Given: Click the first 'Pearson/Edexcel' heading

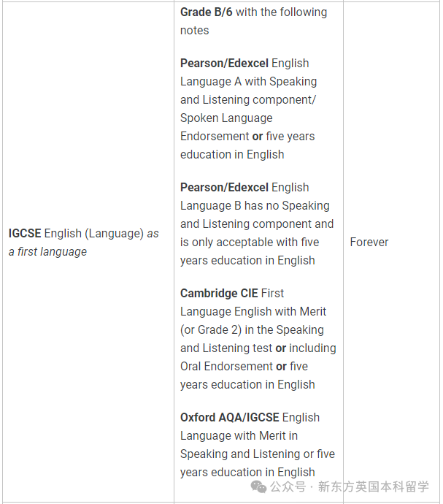Looking at the screenshot, I should coord(224,63).
